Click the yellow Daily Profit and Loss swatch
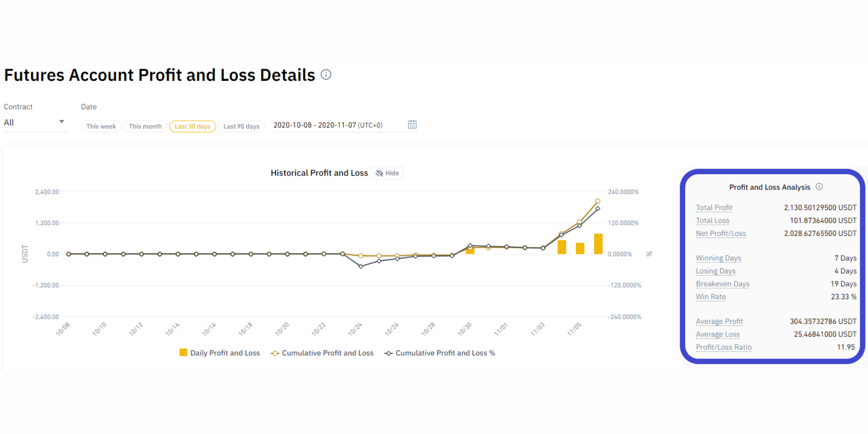The width and height of the screenshot is (868, 434). 183,352
